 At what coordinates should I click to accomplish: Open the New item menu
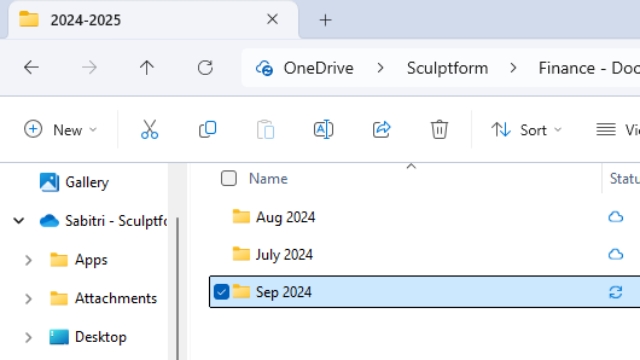(x=60, y=130)
